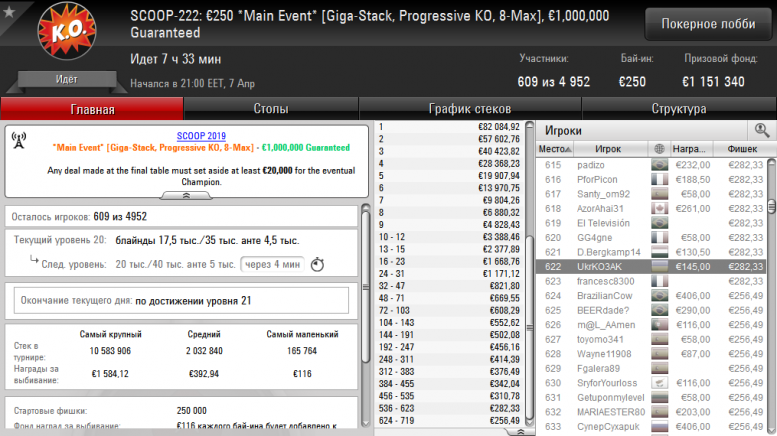The width and height of the screenshot is (777, 436).
Task: Click the flag beside D.Bergkamp14
Action: pos(659,252)
